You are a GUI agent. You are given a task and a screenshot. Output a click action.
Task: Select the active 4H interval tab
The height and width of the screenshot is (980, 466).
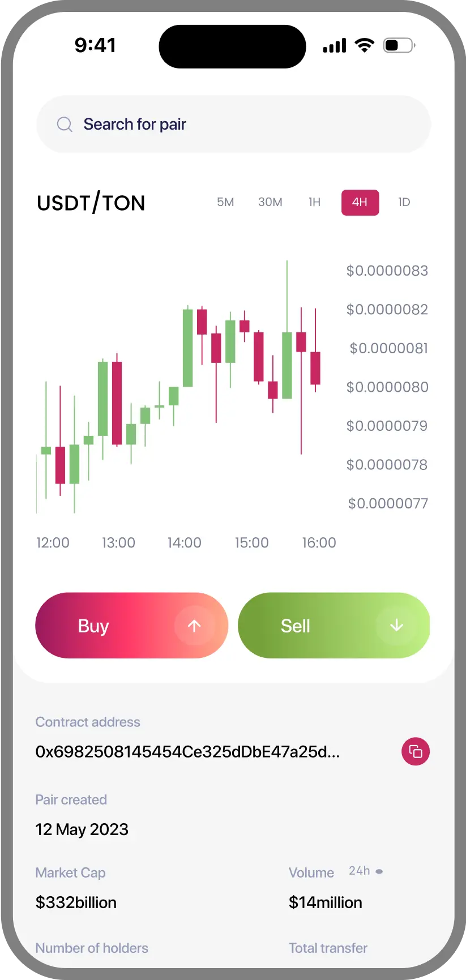[x=360, y=203]
